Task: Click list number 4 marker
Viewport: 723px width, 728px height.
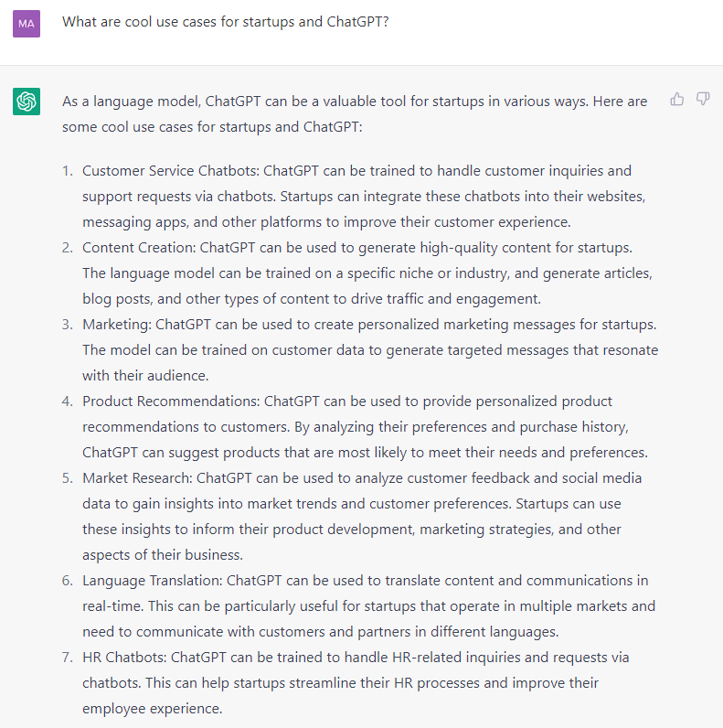Action: (67, 401)
